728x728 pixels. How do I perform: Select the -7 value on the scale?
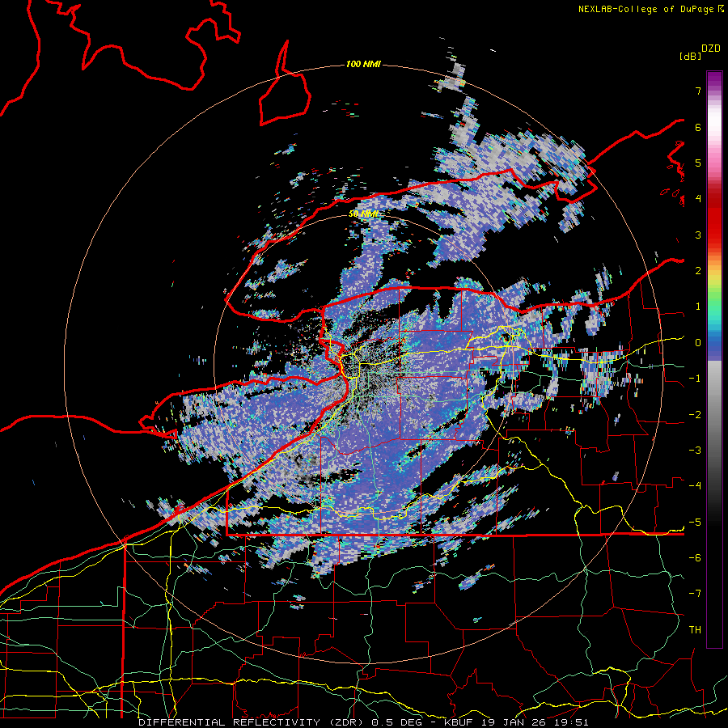(x=695, y=594)
